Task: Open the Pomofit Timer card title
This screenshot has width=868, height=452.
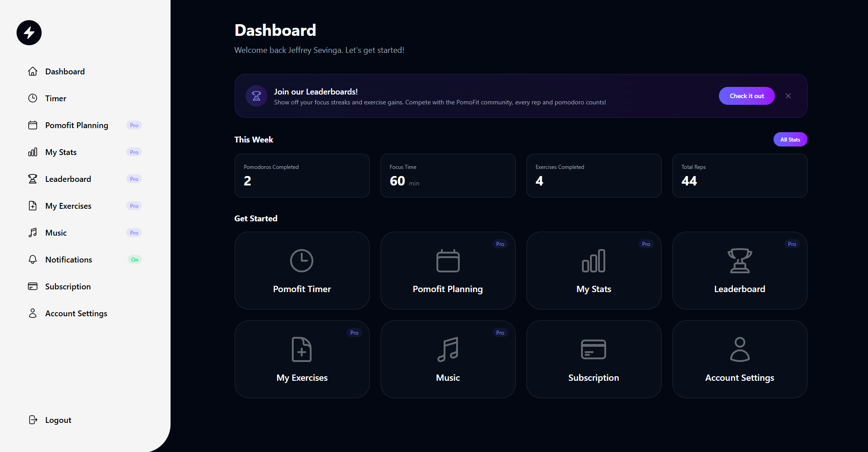Action: pyautogui.click(x=302, y=289)
